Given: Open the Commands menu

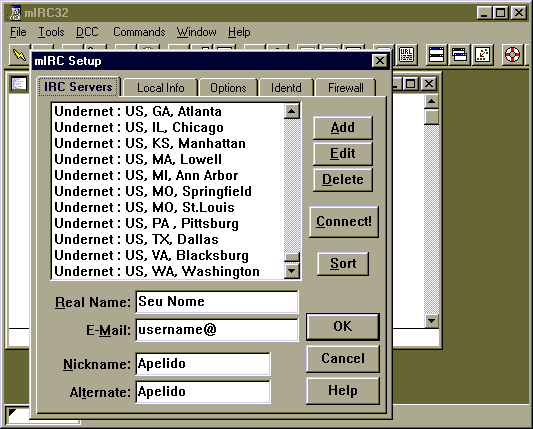Looking at the screenshot, I should (x=139, y=32).
